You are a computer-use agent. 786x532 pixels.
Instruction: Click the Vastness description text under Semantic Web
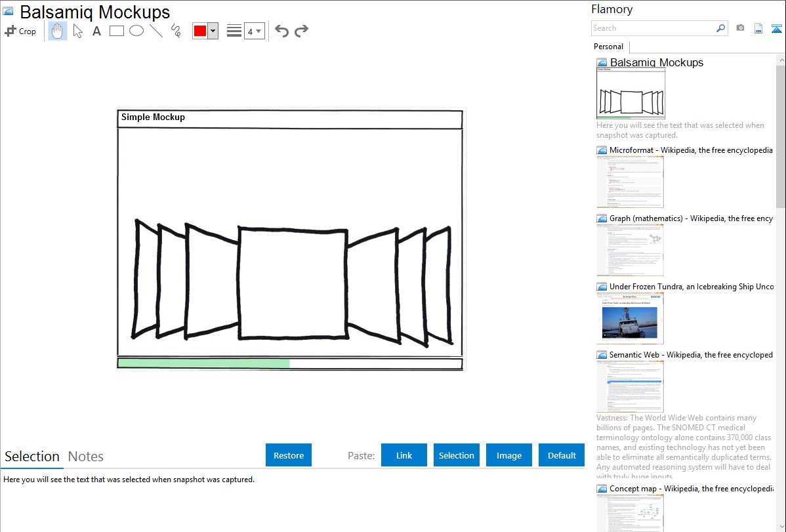click(x=684, y=447)
